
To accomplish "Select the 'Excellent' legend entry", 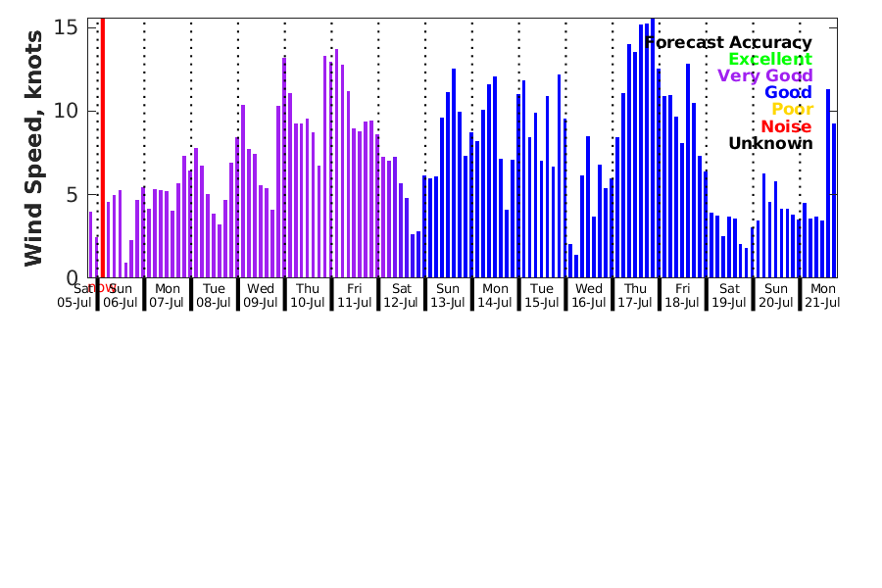I will 770,59.
